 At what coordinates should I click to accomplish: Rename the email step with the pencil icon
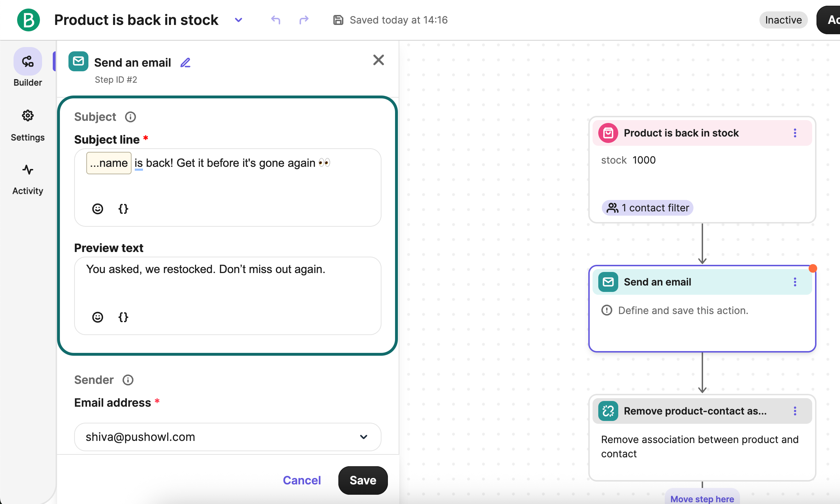(x=185, y=62)
